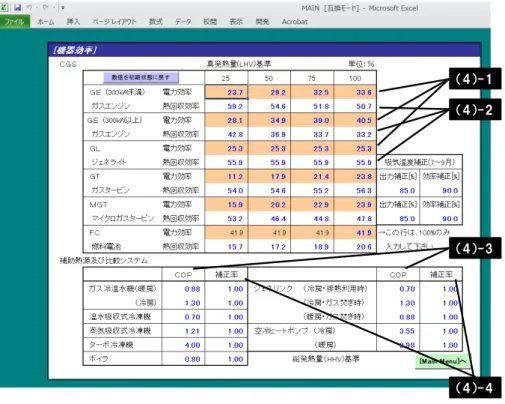
Task: Select GT 電力効率 cell 11.2
Action: [226, 176]
